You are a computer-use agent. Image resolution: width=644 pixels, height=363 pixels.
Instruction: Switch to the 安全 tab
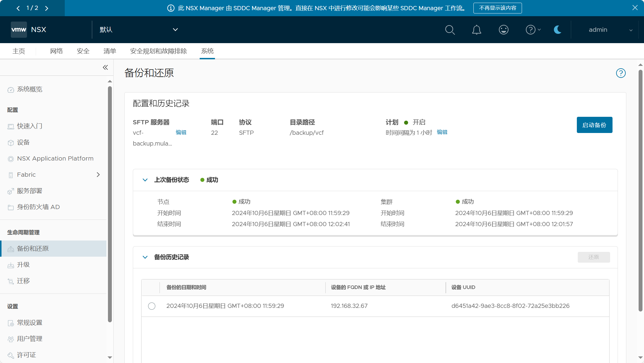click(83, 51)
